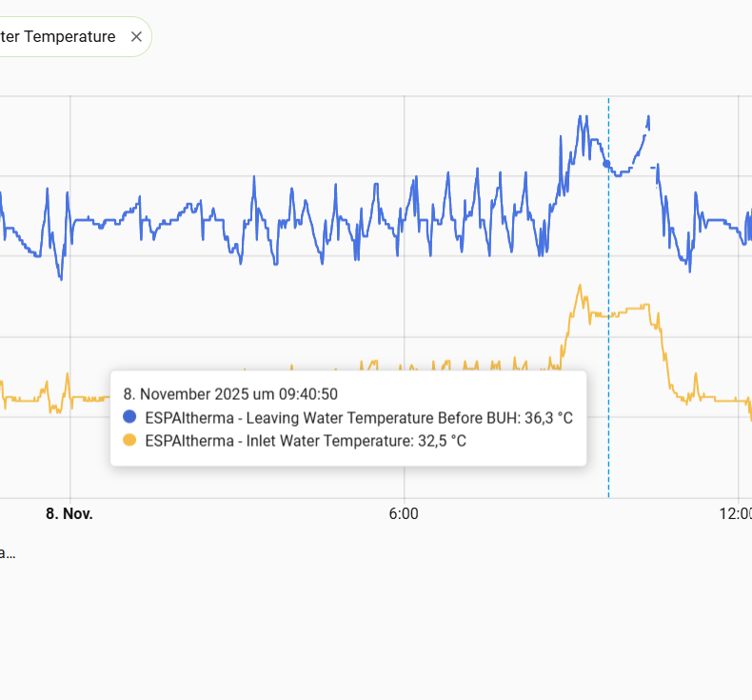
Task: Click the 12:00 time axis label
Action: coord(735,514)
